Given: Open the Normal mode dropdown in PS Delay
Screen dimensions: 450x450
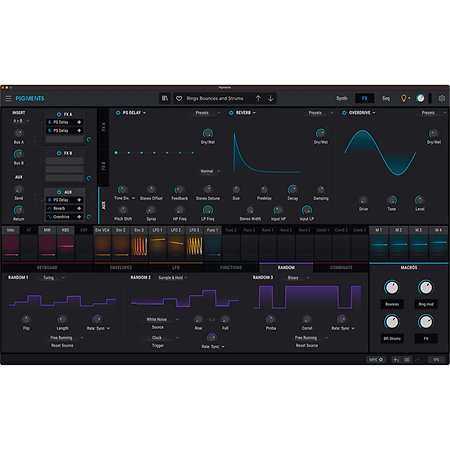Looking at the screenshot, I should [210, 171].
